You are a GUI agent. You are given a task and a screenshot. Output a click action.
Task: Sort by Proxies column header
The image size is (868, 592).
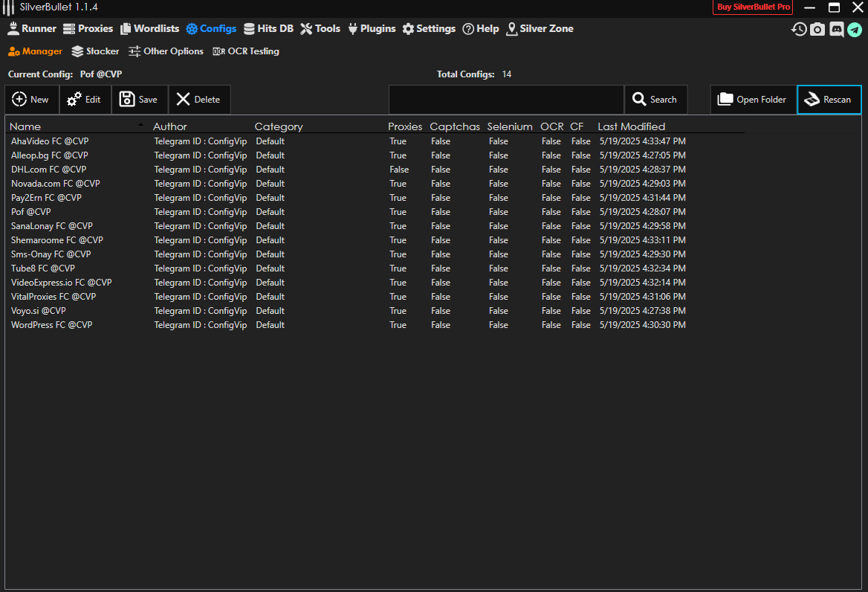(405, 127)
